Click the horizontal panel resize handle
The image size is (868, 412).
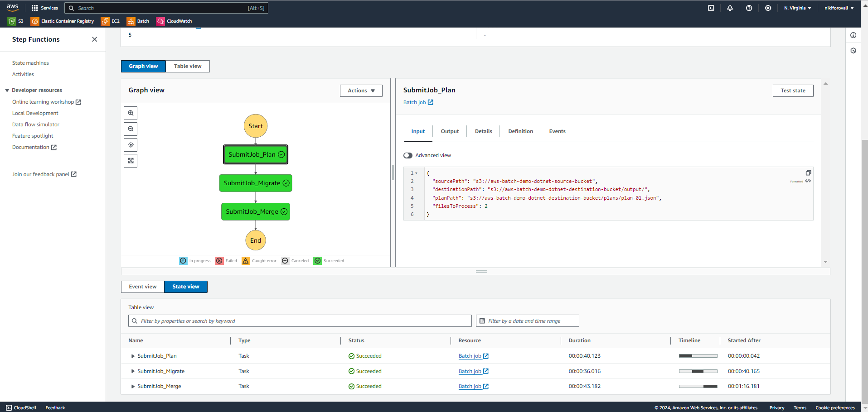[481, 272]
